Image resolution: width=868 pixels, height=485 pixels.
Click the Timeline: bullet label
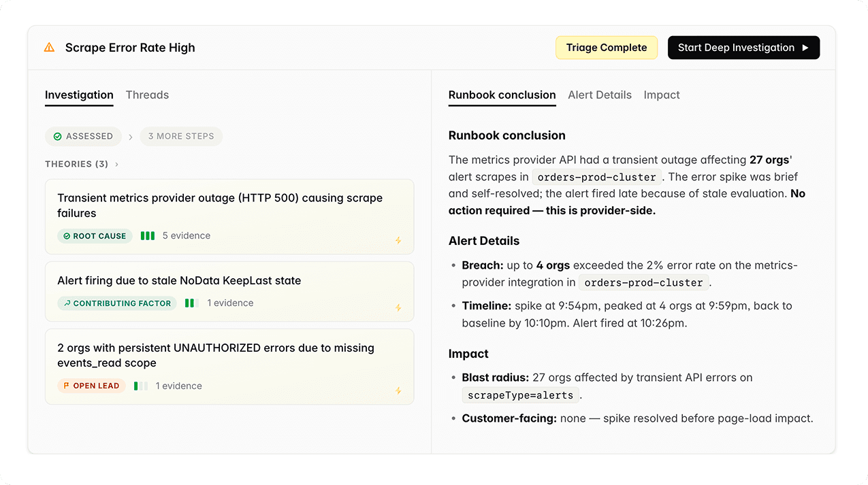point(487,306)
